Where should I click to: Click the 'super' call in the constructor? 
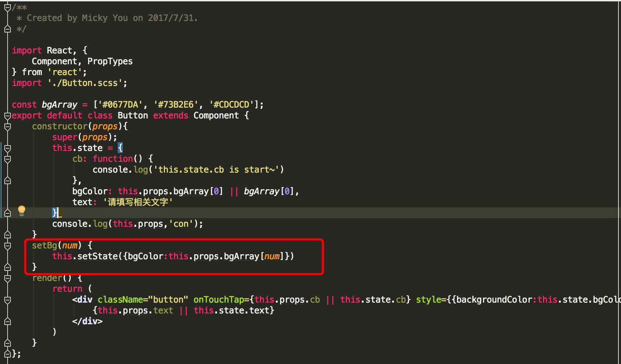pyautogui.click(x=65, y=137)
